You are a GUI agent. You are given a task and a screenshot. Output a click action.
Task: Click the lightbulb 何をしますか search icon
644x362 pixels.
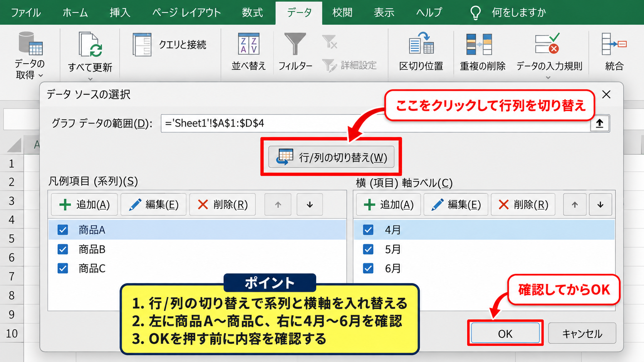click(476, 13)
